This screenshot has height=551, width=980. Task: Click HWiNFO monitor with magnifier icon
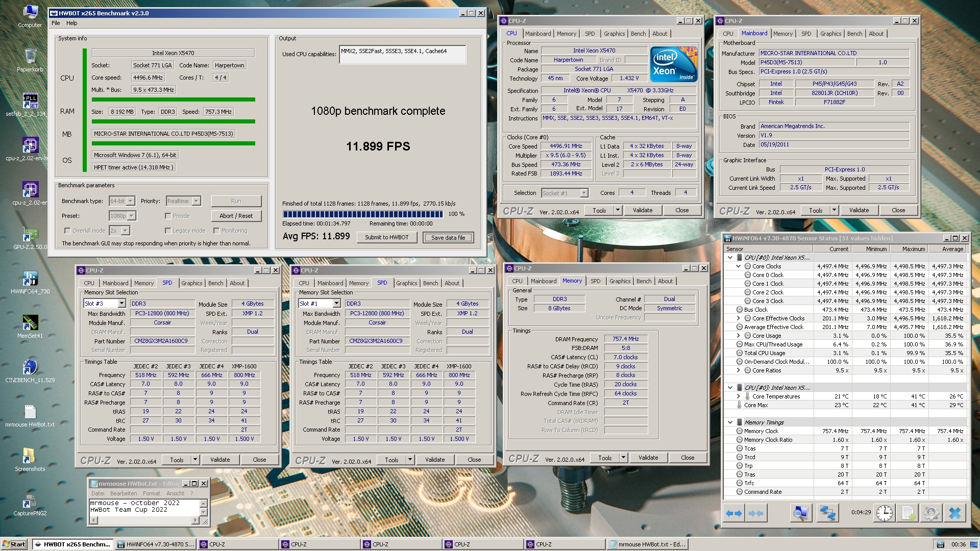pyautogui.click(x=800, y=513)
